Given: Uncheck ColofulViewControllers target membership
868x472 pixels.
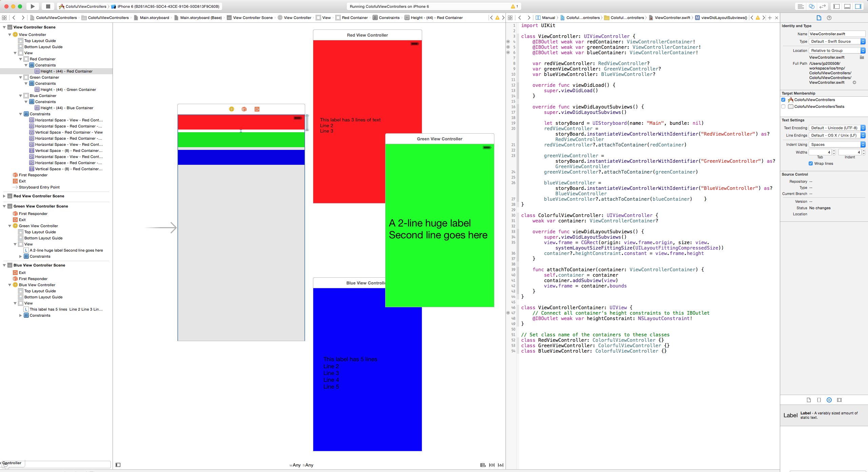Looking at the screenshot, I should 783,100.
